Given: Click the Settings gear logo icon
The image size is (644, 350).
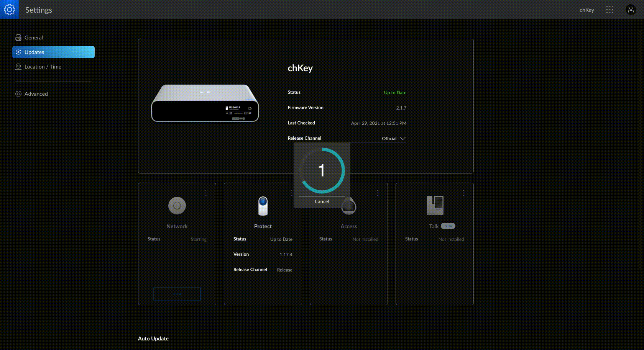Looking at the screenshot, I should [9, 10].
